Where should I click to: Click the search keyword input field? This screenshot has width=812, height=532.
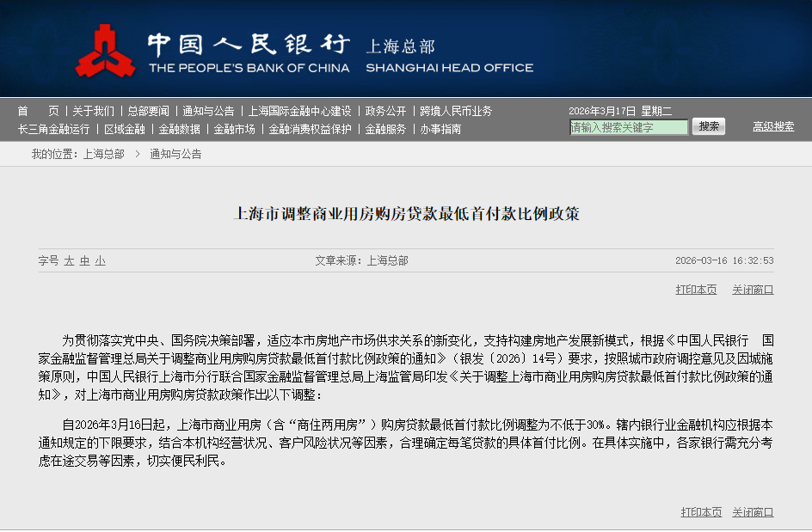(629, 127)
